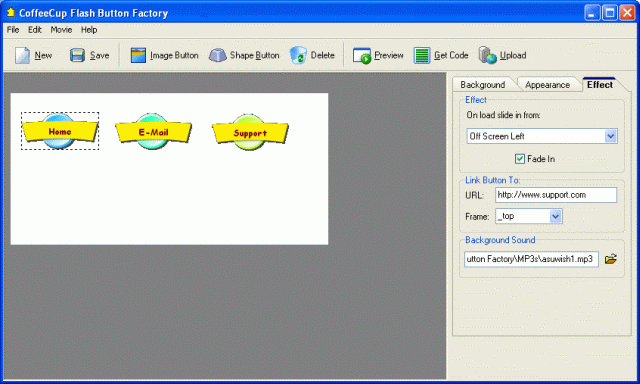The width and height of the screenshot is (640, 384).
Task: Select the Effect tab
Action: point(600,84)
